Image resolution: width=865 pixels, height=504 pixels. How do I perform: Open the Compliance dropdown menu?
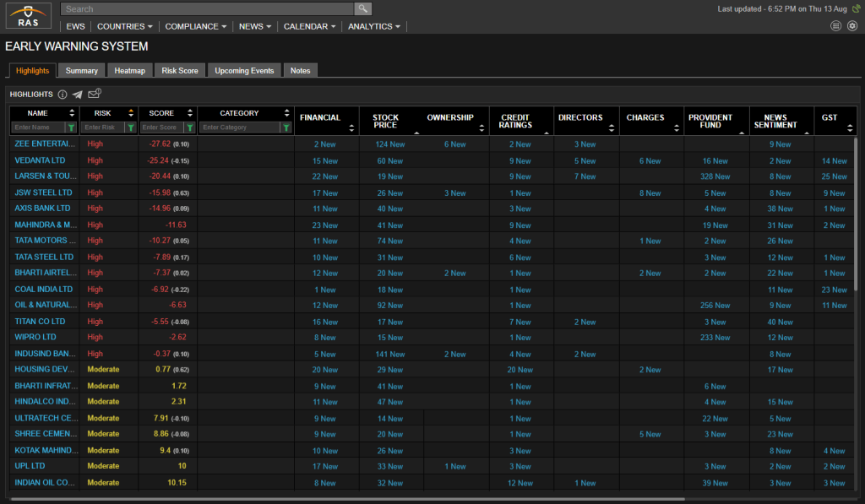point(195,26)
